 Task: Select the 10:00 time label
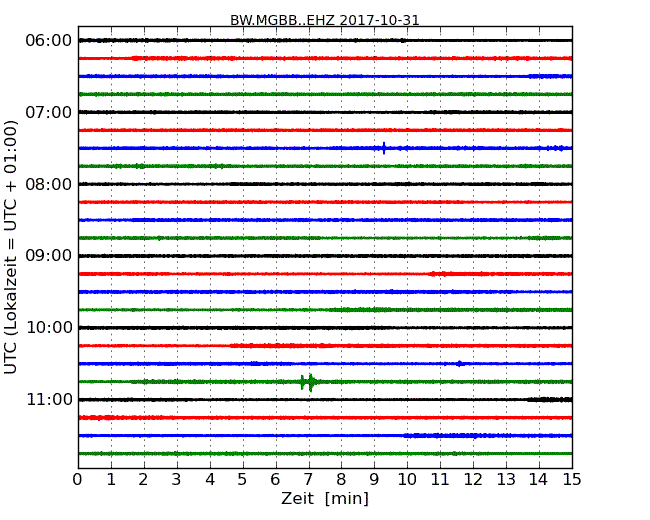(49, 328)
